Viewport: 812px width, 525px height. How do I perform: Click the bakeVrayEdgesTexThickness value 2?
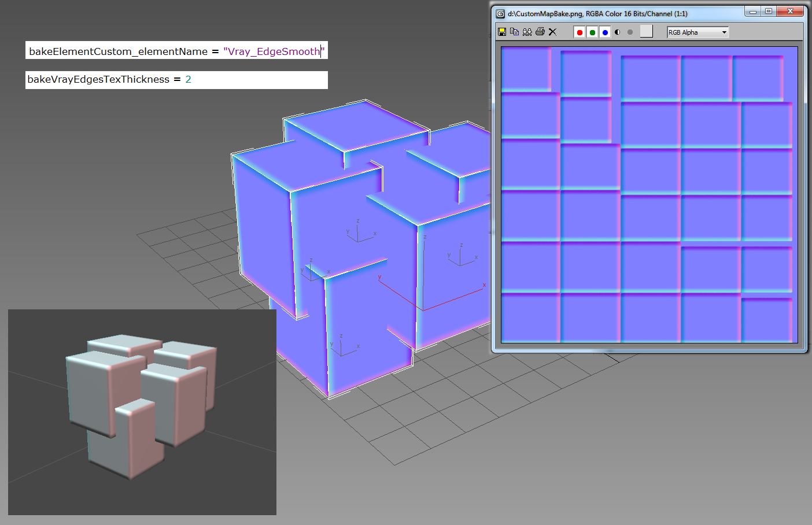[188, 79]
